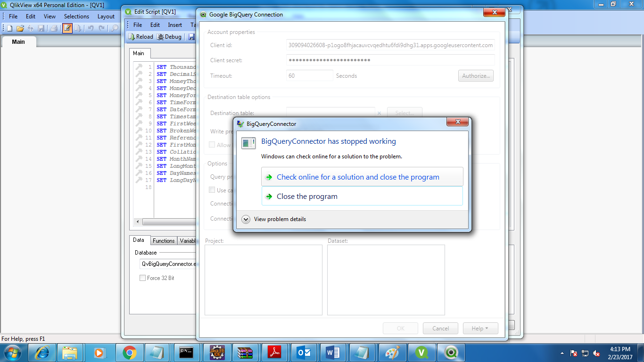This screenshot has width=644, height=362.
Task: Click New document icon in QlikView toolbar
Action: coord(9,28)
